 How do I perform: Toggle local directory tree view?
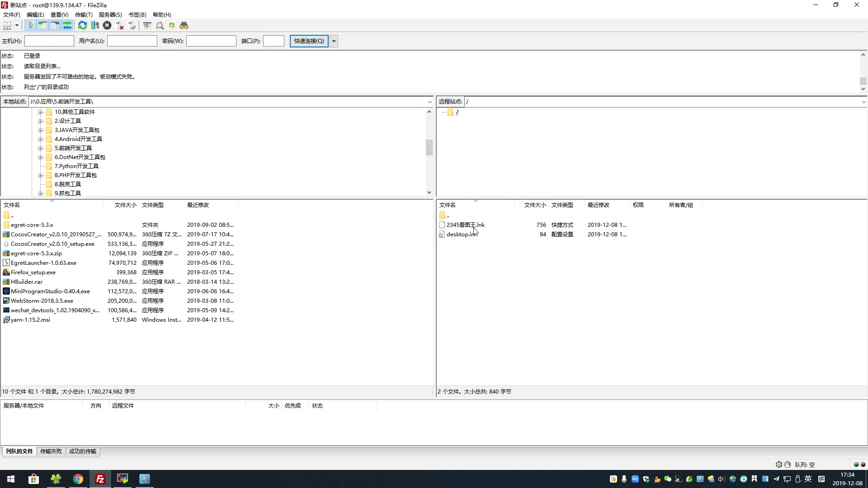[x=42, y=26]
